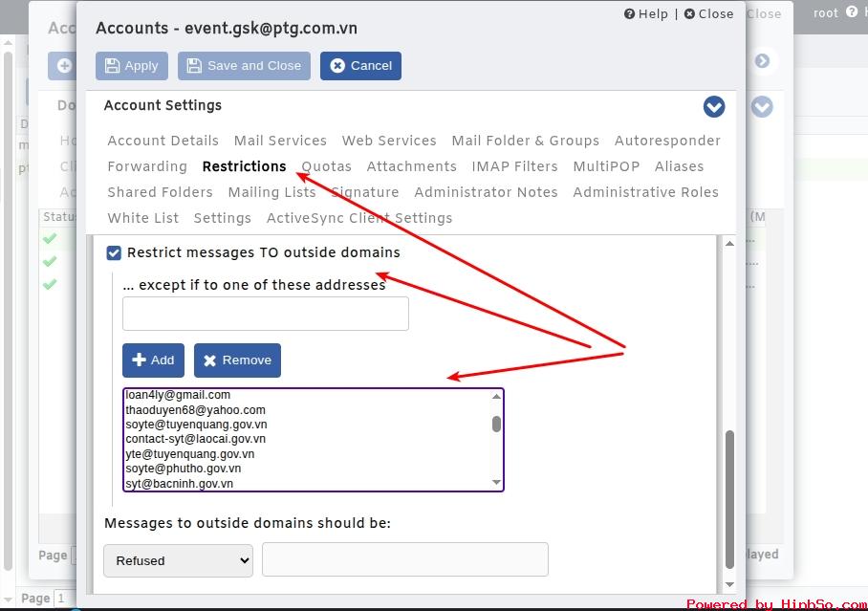
Task: Open the White List tab
Action: click(142, 218)
